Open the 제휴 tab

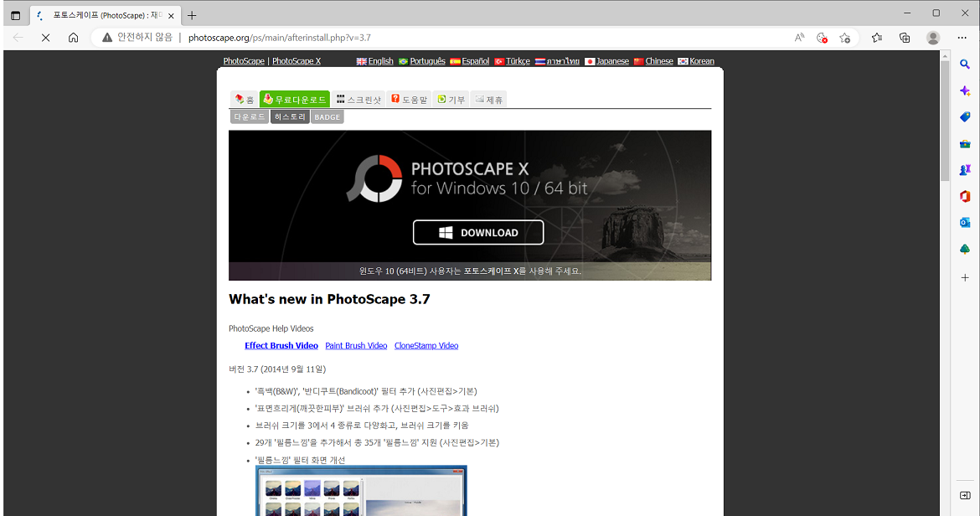488,100
